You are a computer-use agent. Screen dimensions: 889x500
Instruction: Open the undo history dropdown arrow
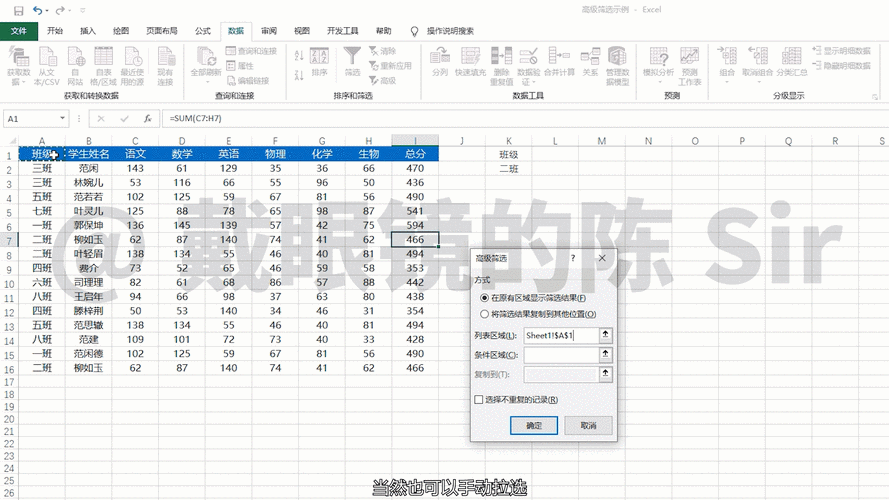click(x=46, y=10)
